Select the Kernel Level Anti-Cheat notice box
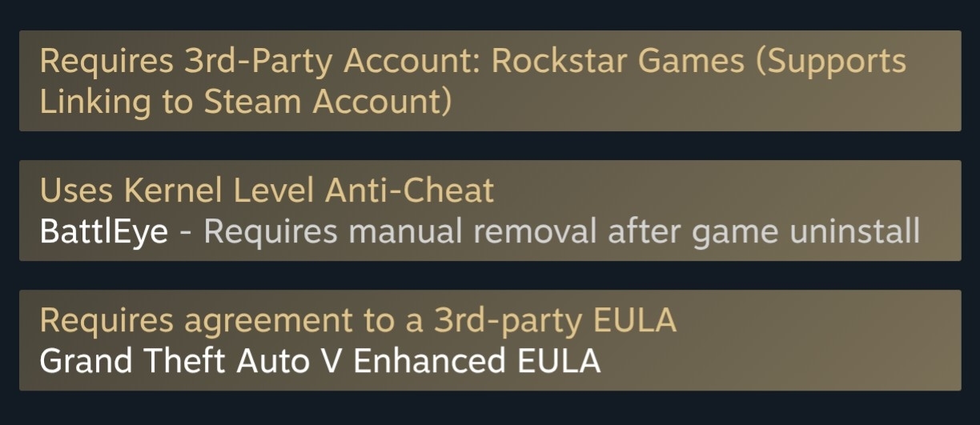 tap(490, 210)
